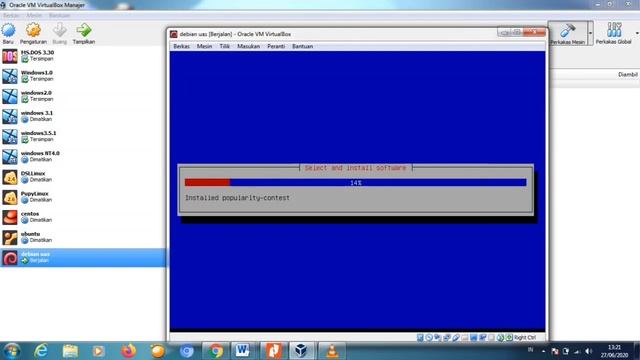
Task: Click the greyed Buang discard arrow icon
Action: point(60,30)
